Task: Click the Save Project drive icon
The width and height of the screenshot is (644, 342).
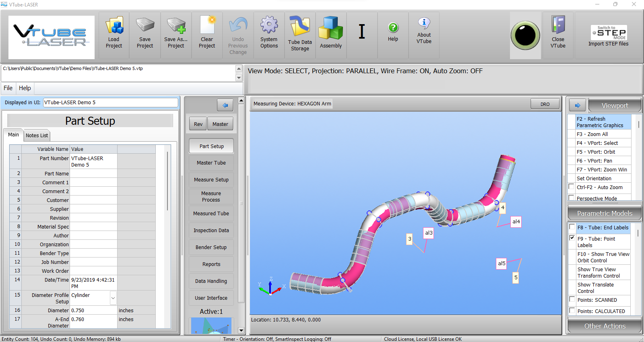Action: pyautogui.click(x=145, y=25)
